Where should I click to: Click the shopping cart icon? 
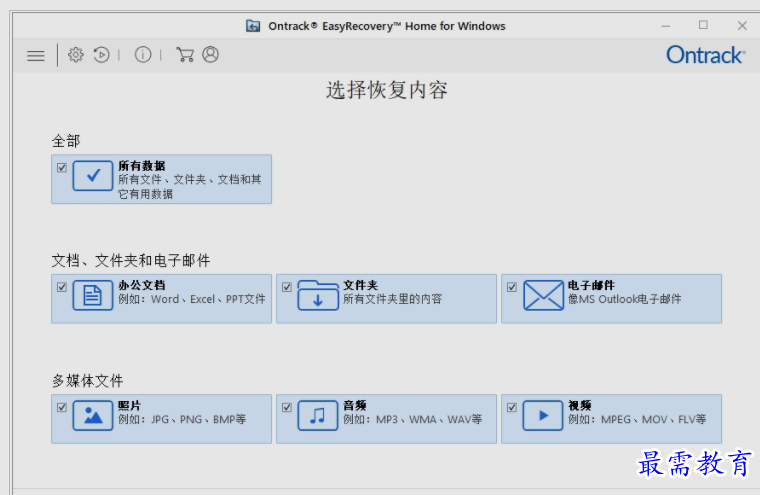tap(185, 55)
